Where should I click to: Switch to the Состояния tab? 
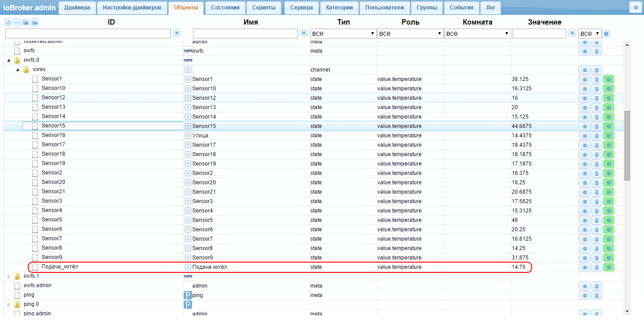(x=225, y=8)
